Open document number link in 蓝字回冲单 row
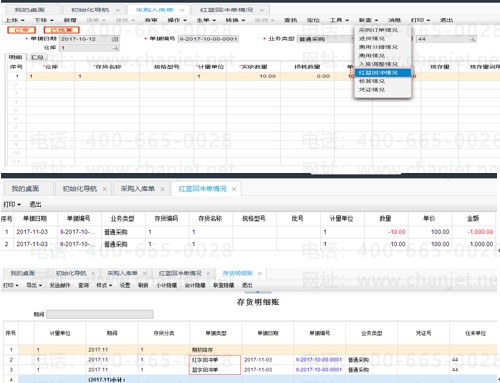The image size is (500, 383). click(x=319, y=370)
